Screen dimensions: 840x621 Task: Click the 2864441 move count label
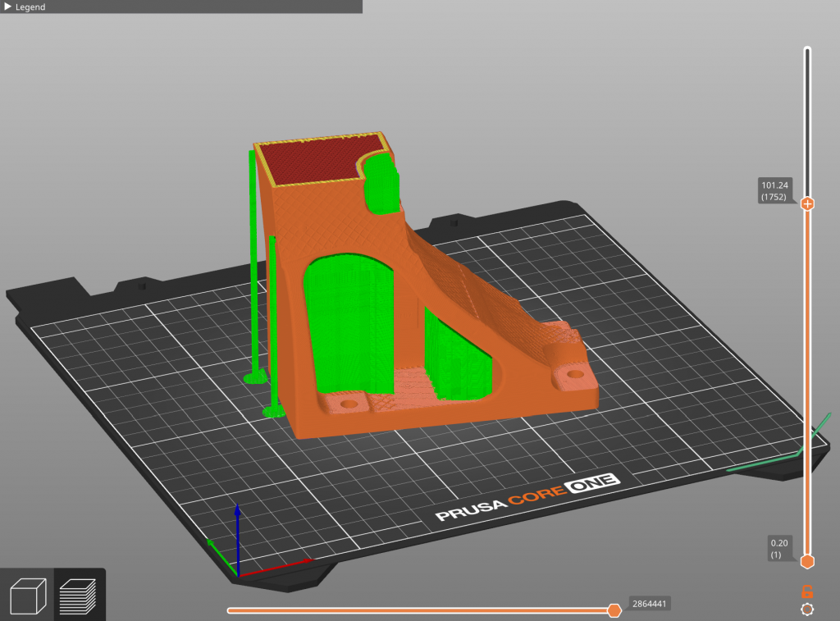[x=650, y=605]
